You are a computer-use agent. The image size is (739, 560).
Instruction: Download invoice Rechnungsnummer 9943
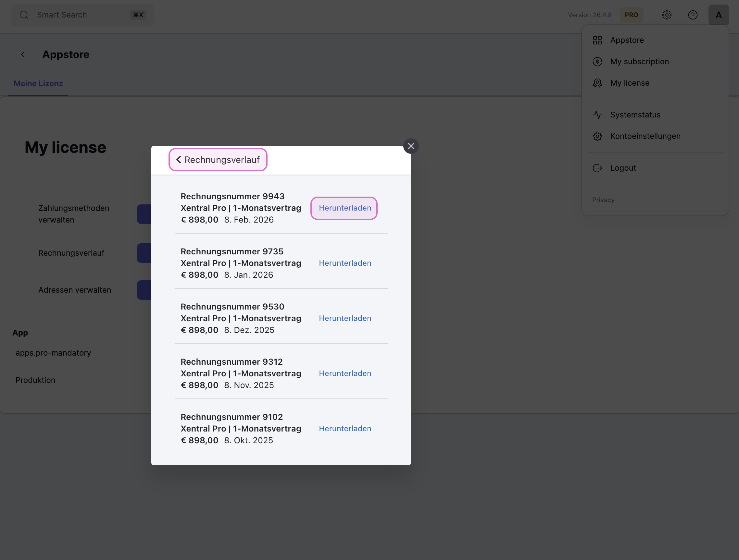coord(345,208)
